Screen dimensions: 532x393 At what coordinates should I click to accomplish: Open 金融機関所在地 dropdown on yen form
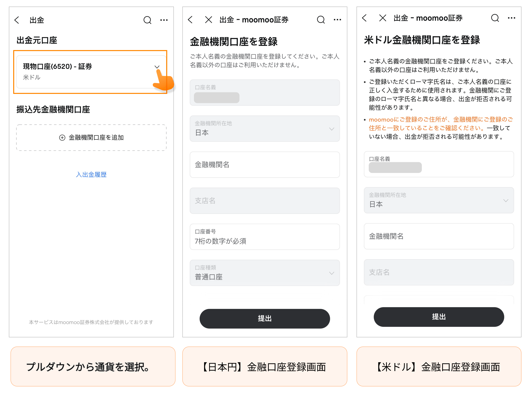pos(265,129)
